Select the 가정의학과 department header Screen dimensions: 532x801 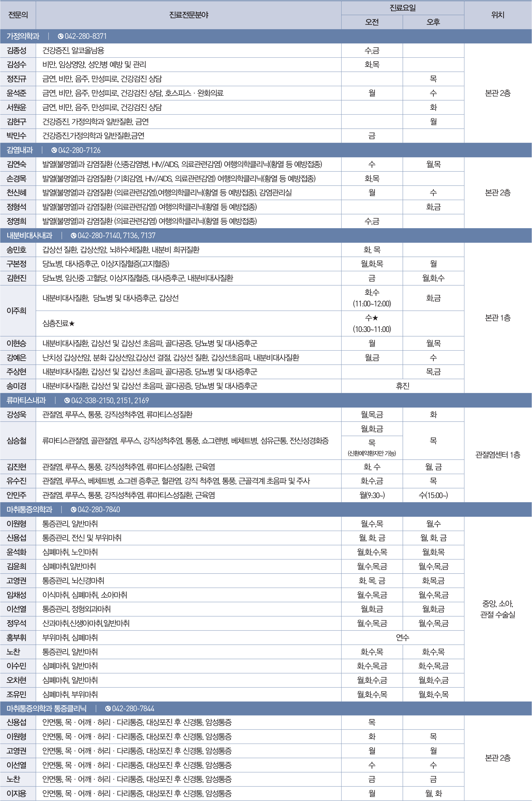click(23, 36)
